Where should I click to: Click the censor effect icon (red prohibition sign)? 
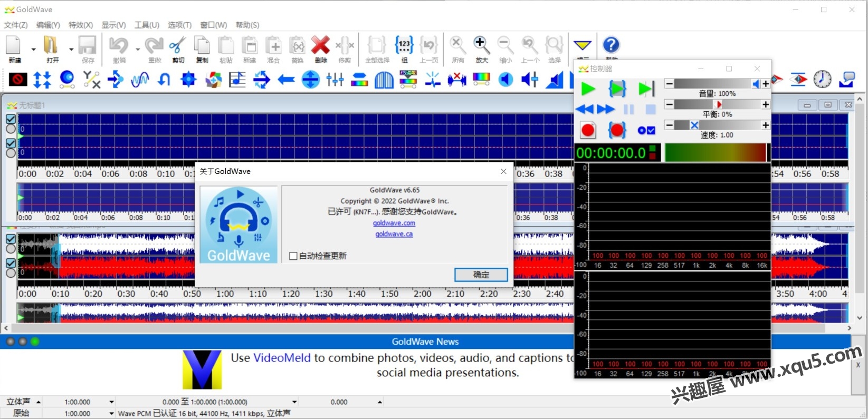17,80
